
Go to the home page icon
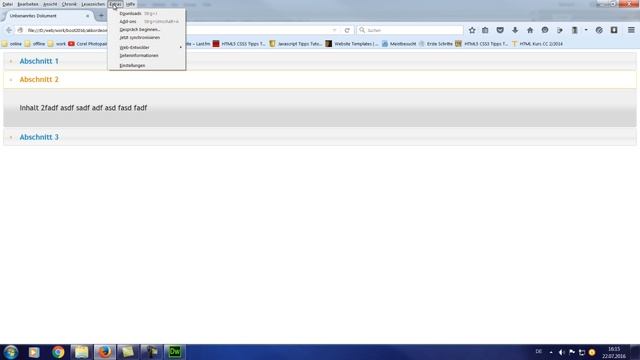point(530,30)
